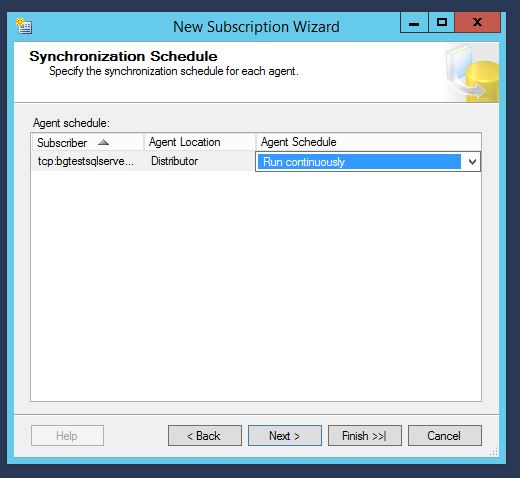
Task: Maximize the New Subscription Wizard window
Action: tap(441, 23)
